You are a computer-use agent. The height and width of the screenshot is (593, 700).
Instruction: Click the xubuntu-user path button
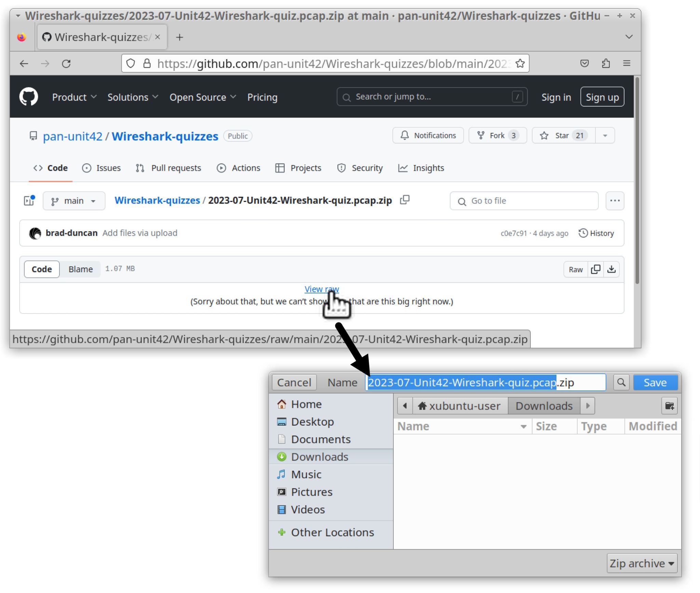[460, 406]
